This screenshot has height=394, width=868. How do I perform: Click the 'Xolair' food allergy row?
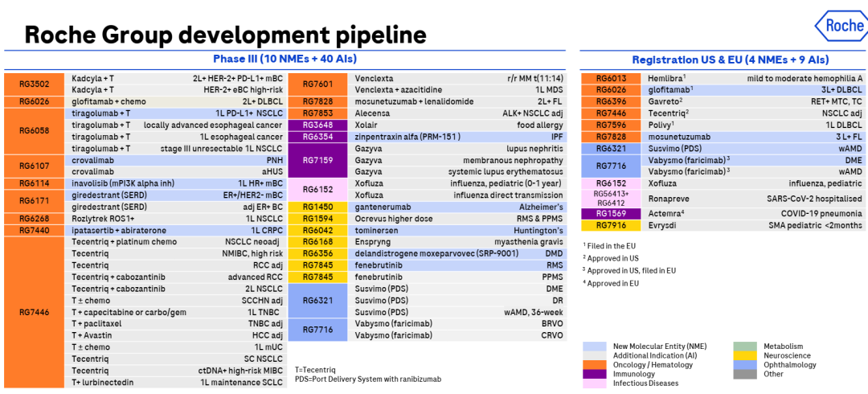(457, 125)
